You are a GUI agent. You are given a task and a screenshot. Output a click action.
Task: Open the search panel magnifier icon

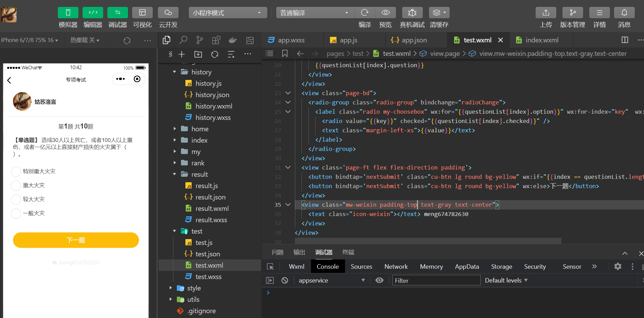183,40
